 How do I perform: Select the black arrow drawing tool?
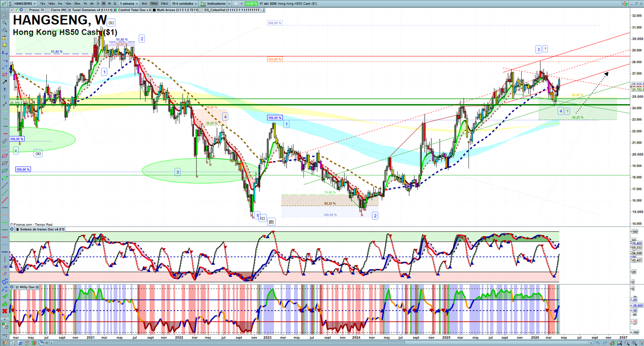[4, 82]
